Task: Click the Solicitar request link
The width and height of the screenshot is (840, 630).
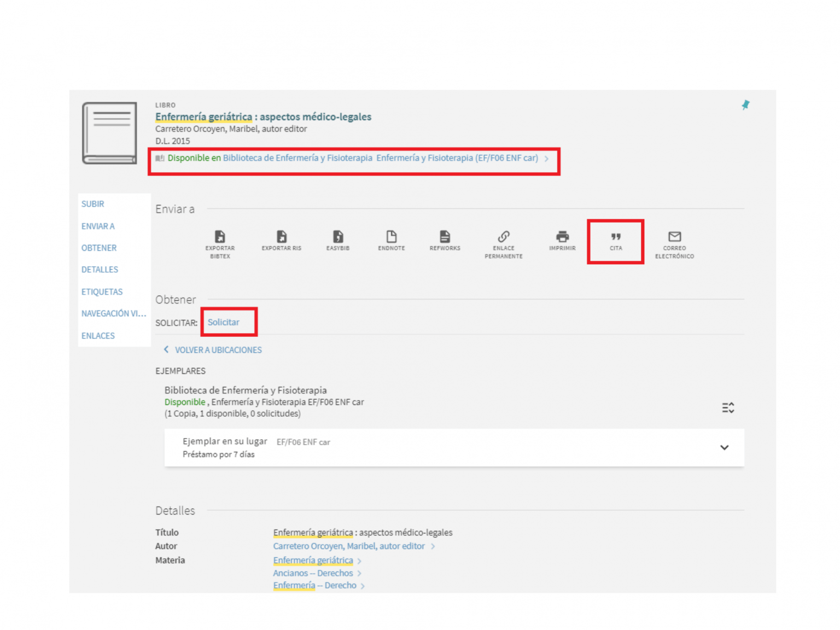Action: tap(223, 322)
